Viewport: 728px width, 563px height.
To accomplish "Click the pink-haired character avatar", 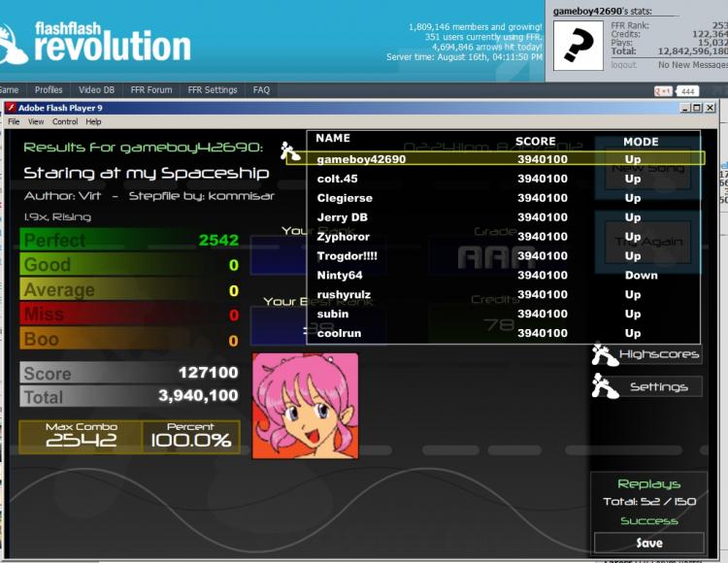I will [305, 406].
